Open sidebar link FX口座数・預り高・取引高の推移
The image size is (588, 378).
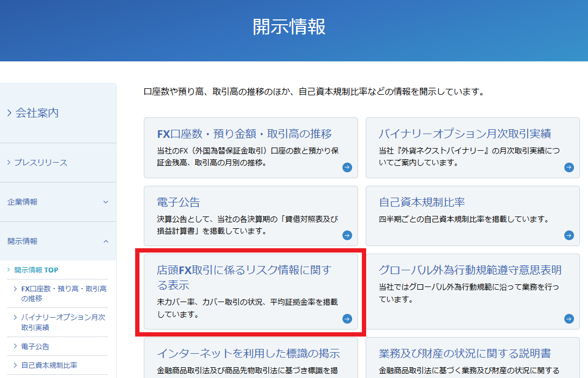(64, 293)
